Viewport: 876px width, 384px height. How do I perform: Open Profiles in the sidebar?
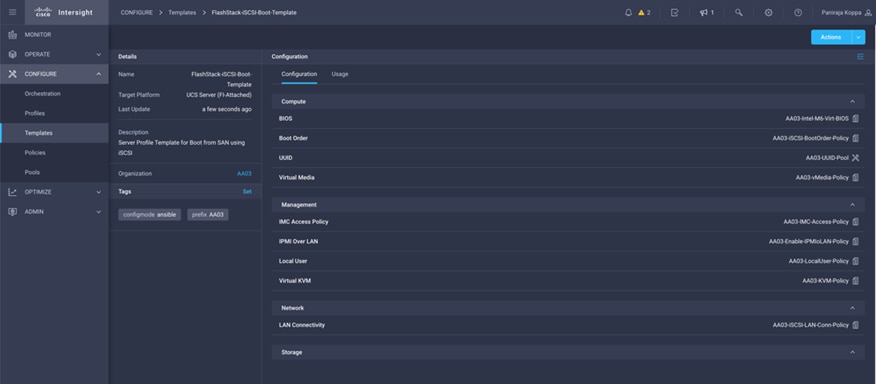point(35,113)
